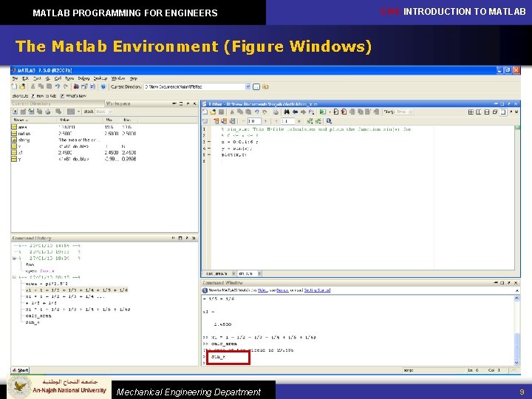Viewport: 532px width, 399px height.
Task: Click the Save icon in the Editor toolbar
Action: coord(221,112)
